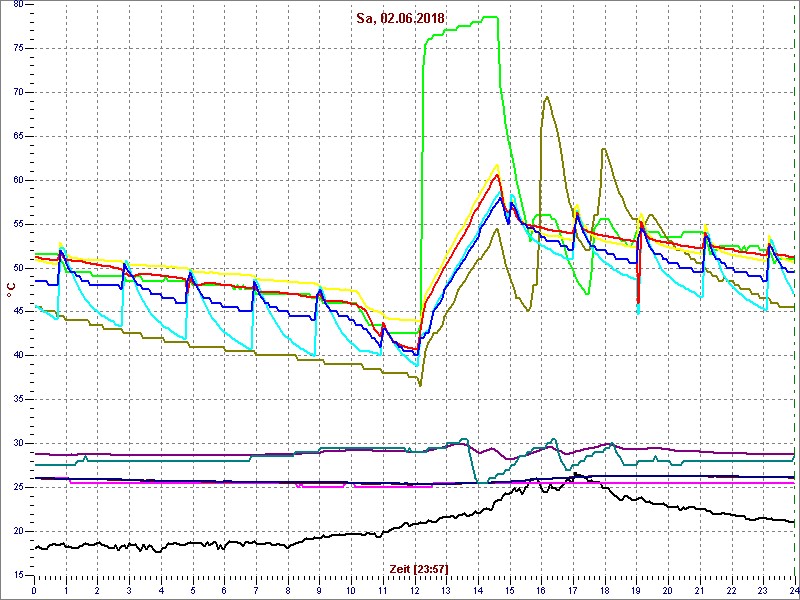Select the 75 value on temperature axis
Image resolution: width=800 pixels, height=600 pixels.
(16, 48)
